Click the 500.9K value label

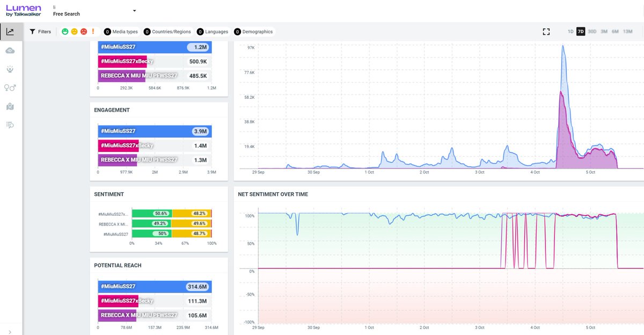198,62
